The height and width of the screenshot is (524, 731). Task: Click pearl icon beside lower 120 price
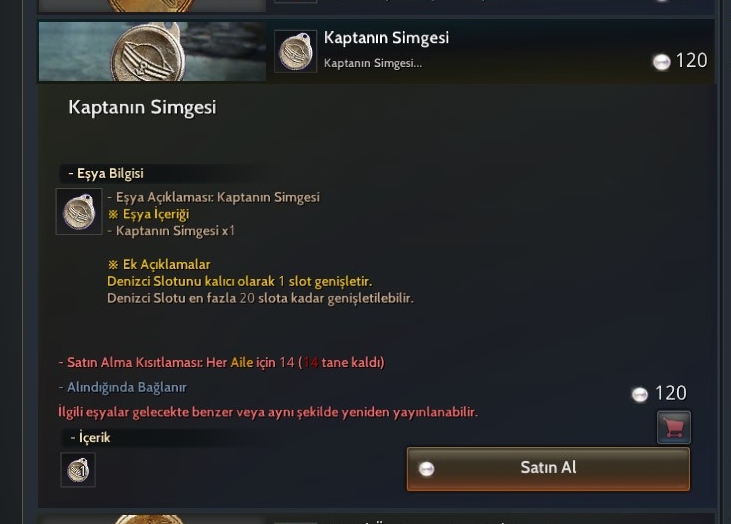coord(640,394)
